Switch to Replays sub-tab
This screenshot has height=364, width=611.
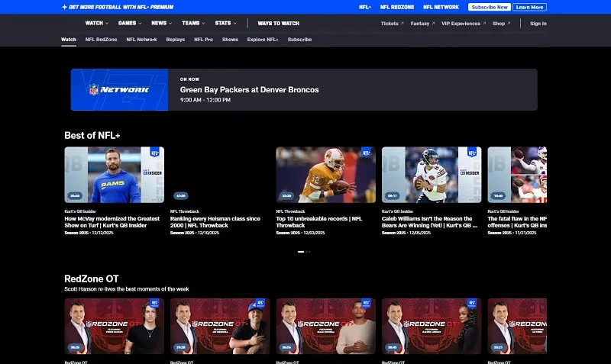click(x=176, y=40)
